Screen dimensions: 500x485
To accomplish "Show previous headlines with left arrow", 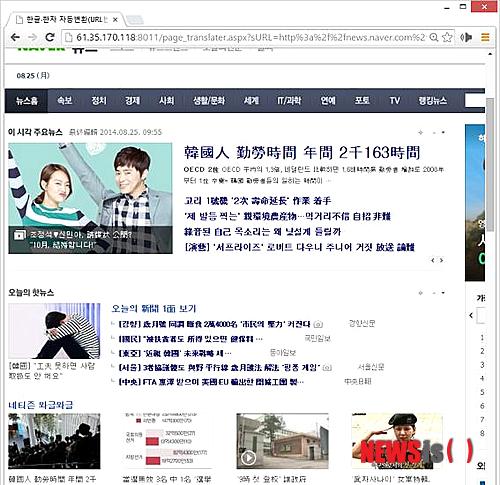I will [433, 260].
